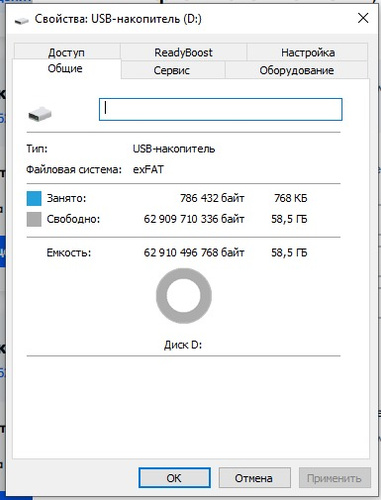381x500 pixels.
Task: Click the exFAT file system value
Action: 148,169
